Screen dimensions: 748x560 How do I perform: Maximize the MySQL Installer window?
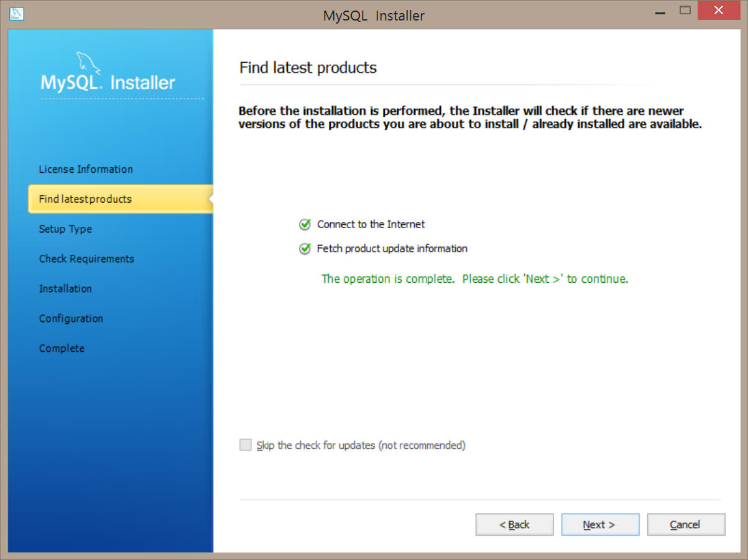[685, 11]
